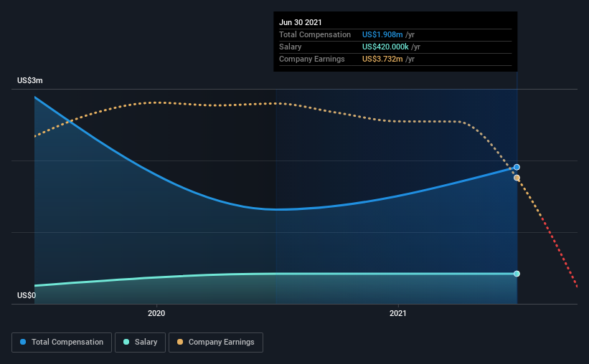Screen dimensions: 589x364
Task: Toggle the Salary legend button
Action: 140,343
